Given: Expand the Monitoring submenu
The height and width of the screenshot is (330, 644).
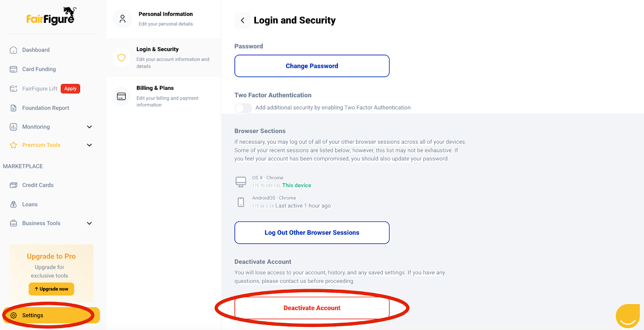Looking at the screenshot, I should 89,127.
